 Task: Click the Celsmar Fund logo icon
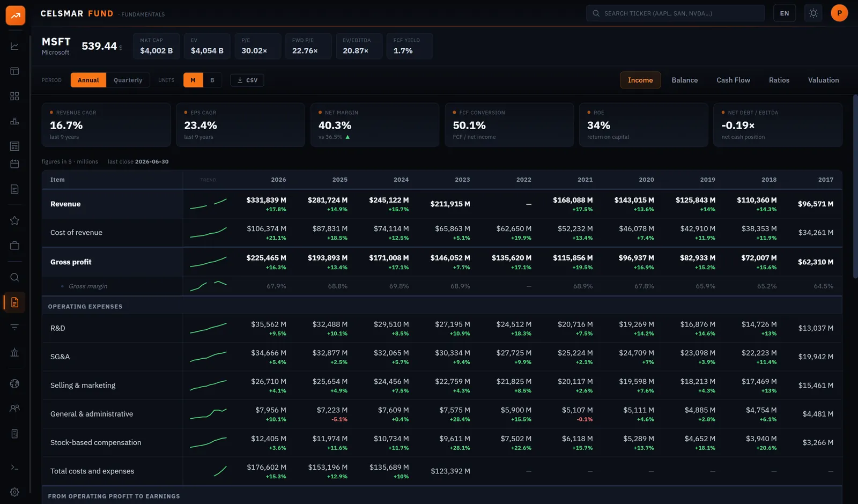pos(15,15)
